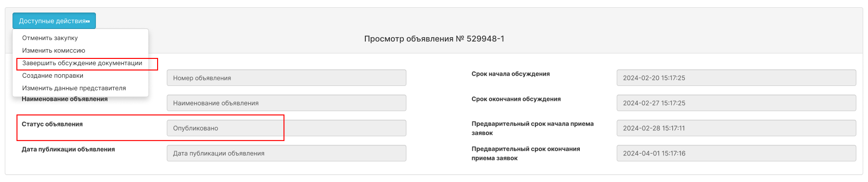Click the Дата публикации объявления label
The height and width of the screenshot is (182, 868).
pyautogui.click(x=68, y=149)
